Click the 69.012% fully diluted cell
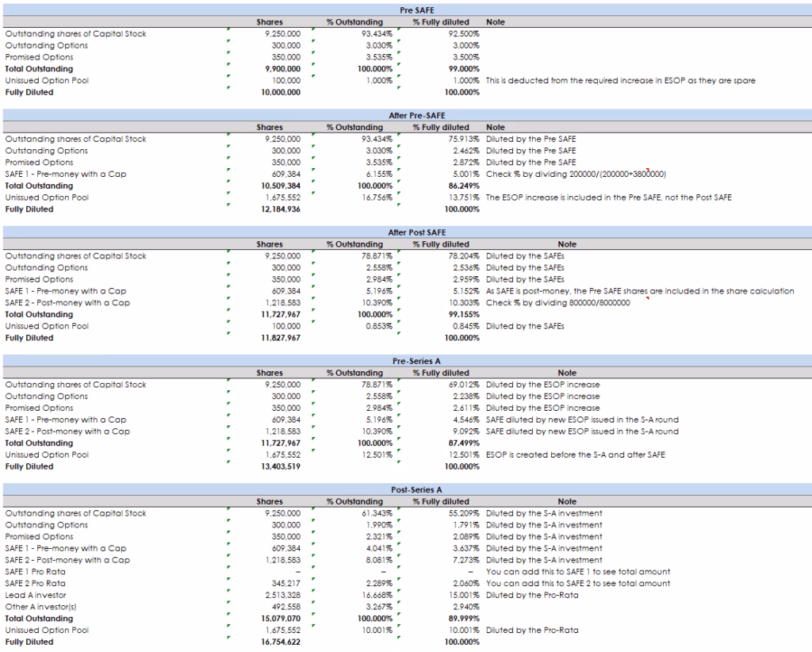 pyautogui.click(x=463, y=384)
